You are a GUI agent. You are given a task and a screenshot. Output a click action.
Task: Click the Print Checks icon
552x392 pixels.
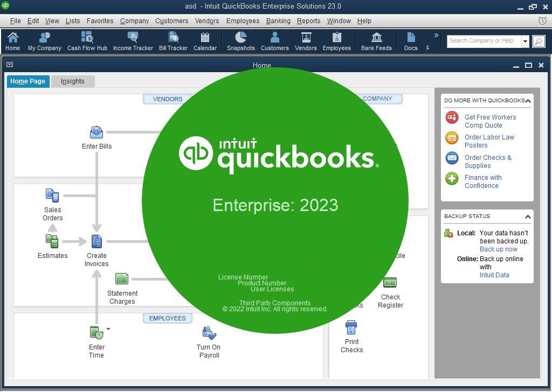coord(351,327)
